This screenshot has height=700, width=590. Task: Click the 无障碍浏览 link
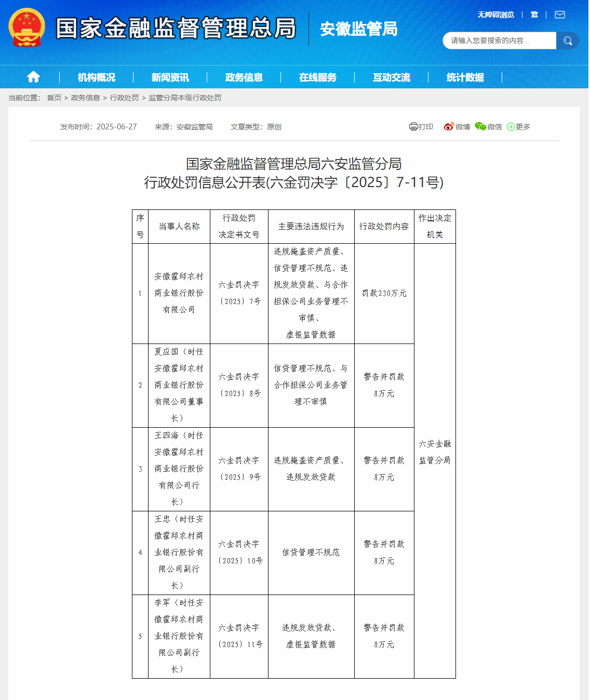tap(496, 15)
